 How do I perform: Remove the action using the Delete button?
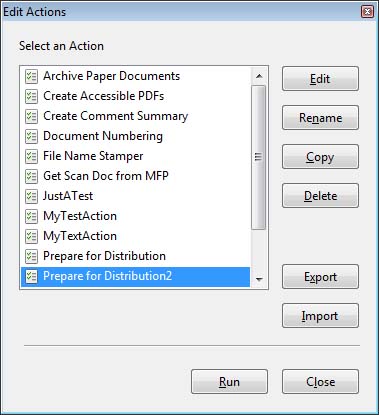pyautogui.click(x=320, y=196)
